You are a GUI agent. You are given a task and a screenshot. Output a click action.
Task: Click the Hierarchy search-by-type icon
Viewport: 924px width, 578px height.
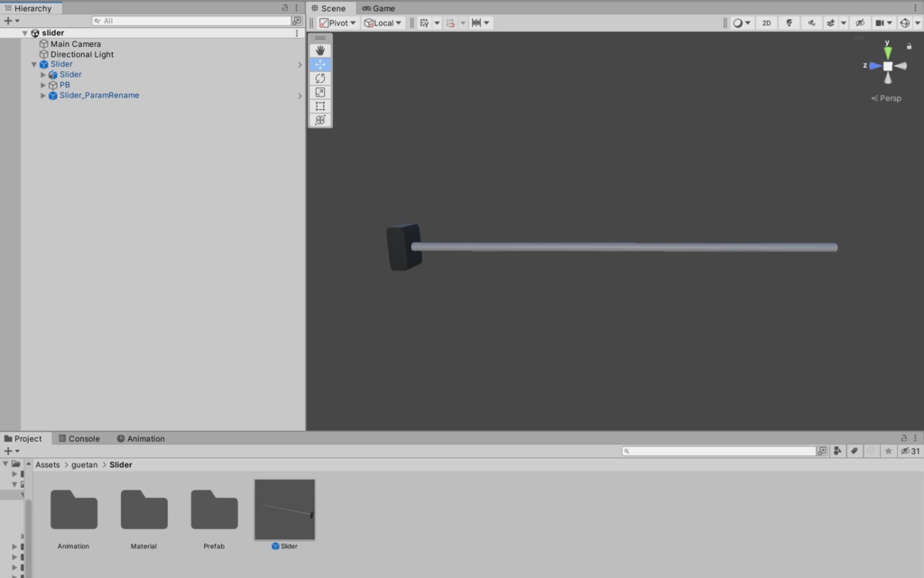(x=296, y=21)
